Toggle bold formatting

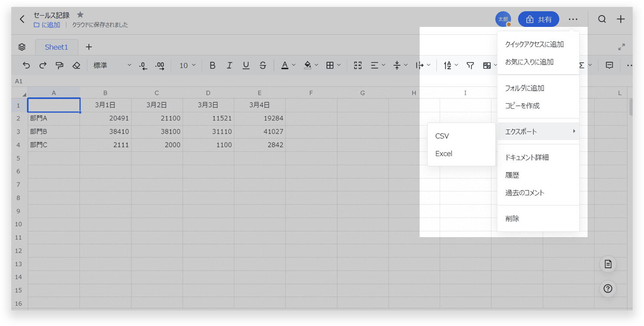212,65
